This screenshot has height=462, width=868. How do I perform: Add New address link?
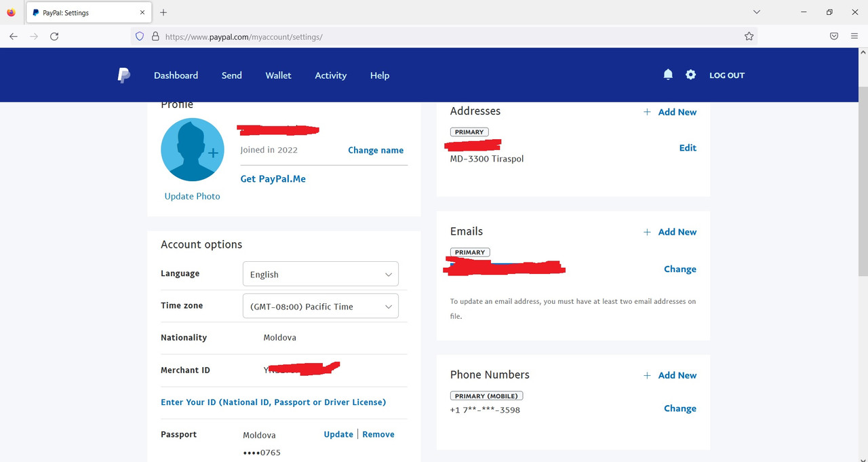point(677,112)
